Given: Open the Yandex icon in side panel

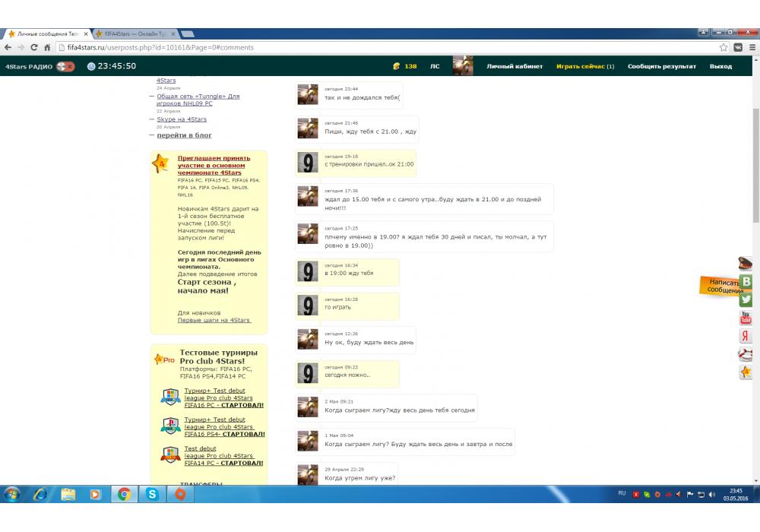Looking at the screenshot, I should 746,336.
